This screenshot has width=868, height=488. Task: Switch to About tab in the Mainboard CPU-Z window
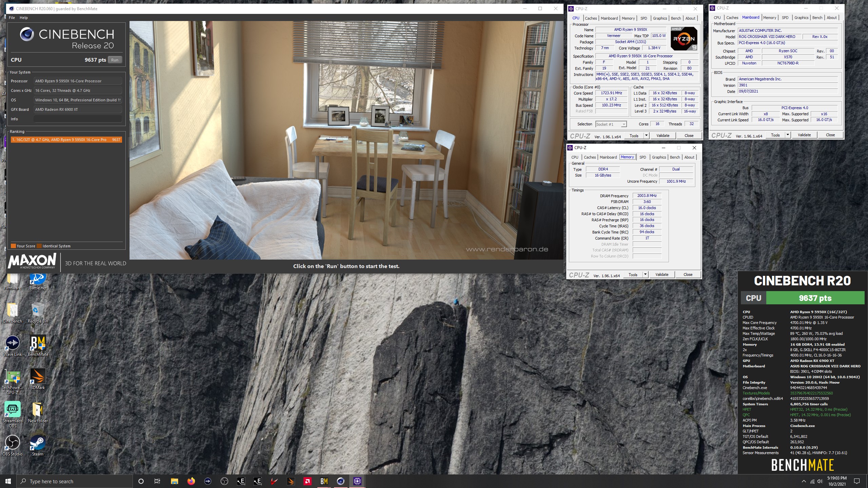coord(831,18)
